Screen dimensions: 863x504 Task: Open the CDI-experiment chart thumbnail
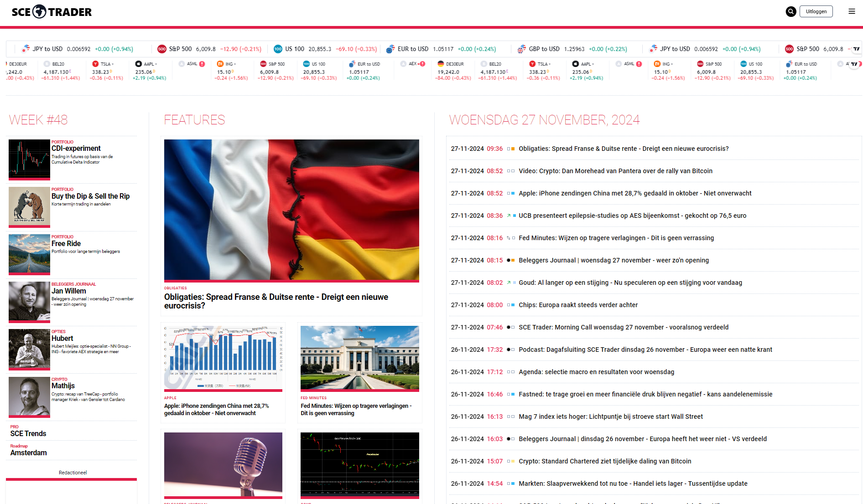(29, 159)
